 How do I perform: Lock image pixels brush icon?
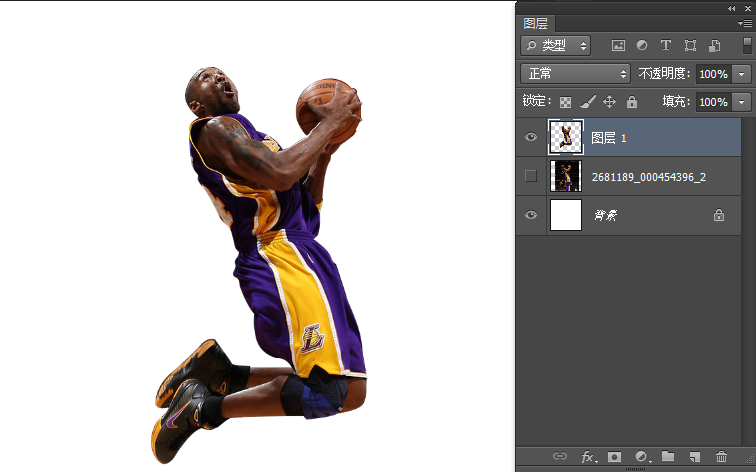point(587,101)
